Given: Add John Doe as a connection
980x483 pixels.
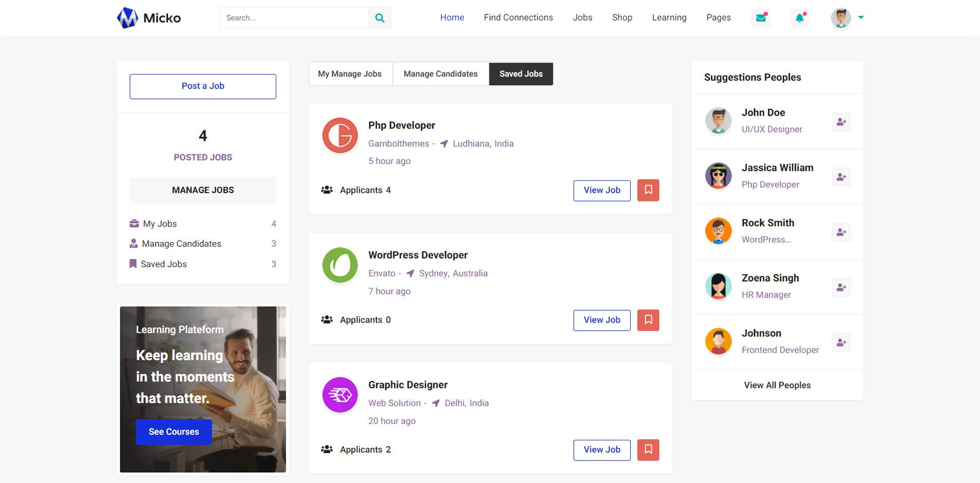Looking at the screenshot, I should coord(841,122).
